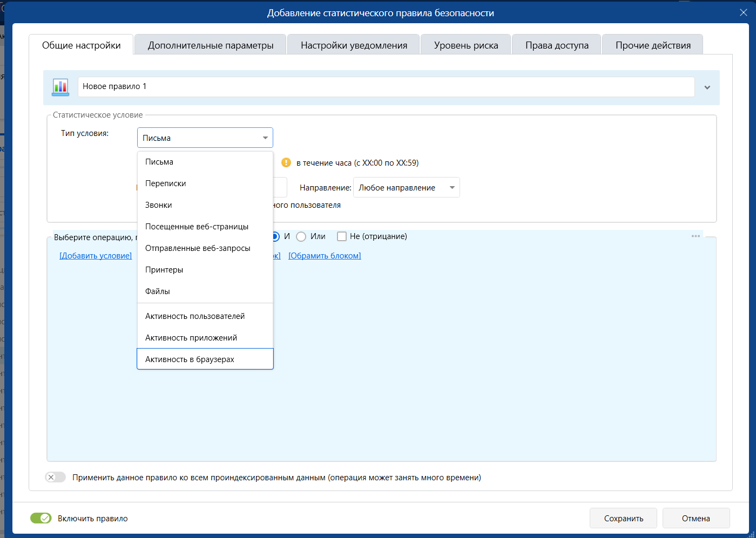Select Письма from the condition list

[x=205, y=162]
